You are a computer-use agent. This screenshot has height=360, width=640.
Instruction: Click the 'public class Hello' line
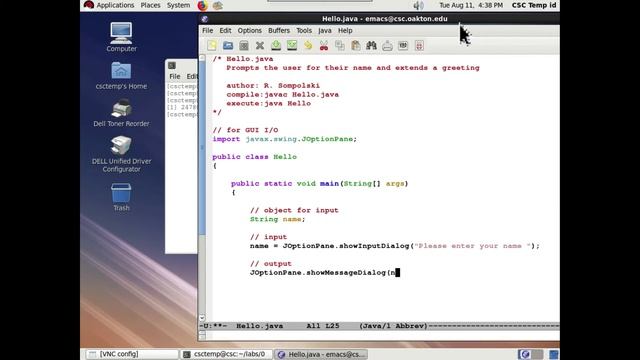point(255,157)
